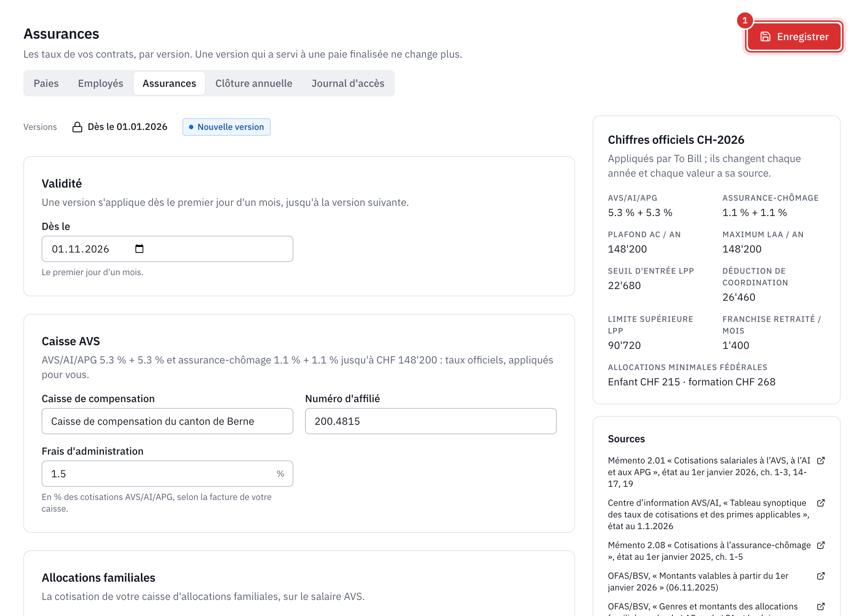Screen dimensions: 864x616
Task: Click the Franchise retraité value 1'400
Action: [736, 345]
